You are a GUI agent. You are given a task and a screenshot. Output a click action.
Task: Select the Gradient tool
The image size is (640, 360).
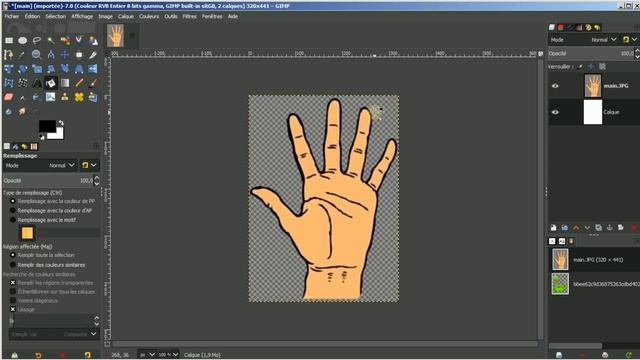tap(65, 83)
